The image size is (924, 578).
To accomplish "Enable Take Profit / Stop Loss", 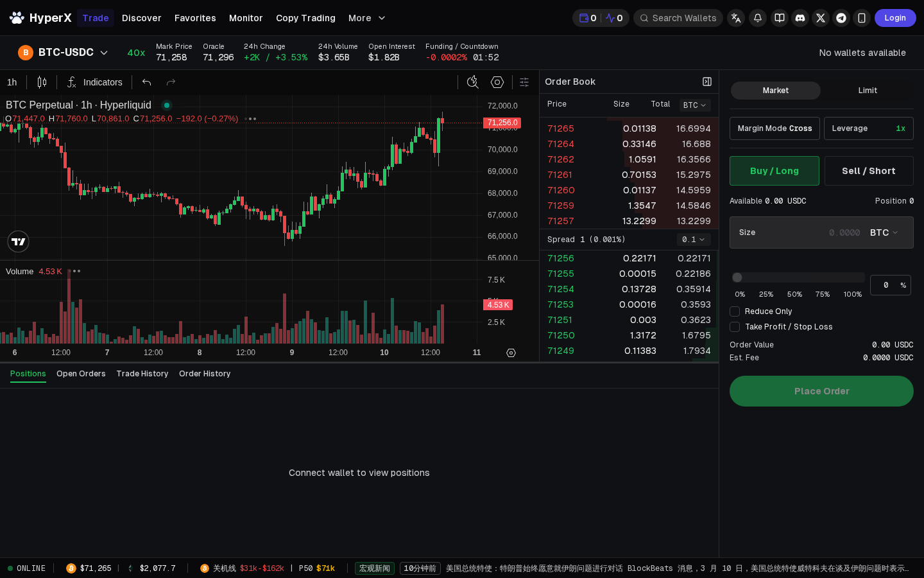I will click(735, 327).
